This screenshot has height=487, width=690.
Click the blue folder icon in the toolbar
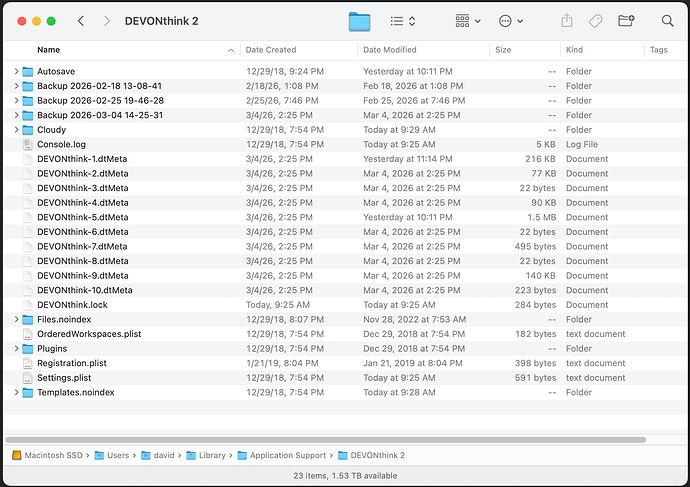(x=360, y=21)
